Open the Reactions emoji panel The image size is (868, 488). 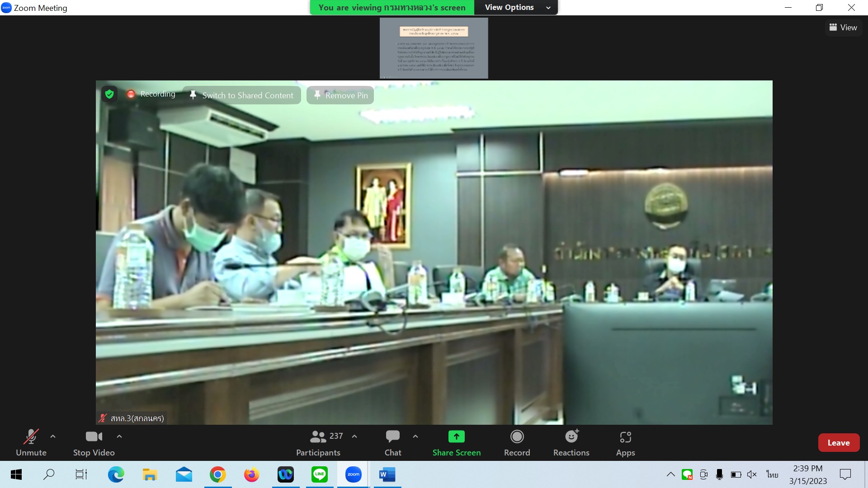point(571,442)
